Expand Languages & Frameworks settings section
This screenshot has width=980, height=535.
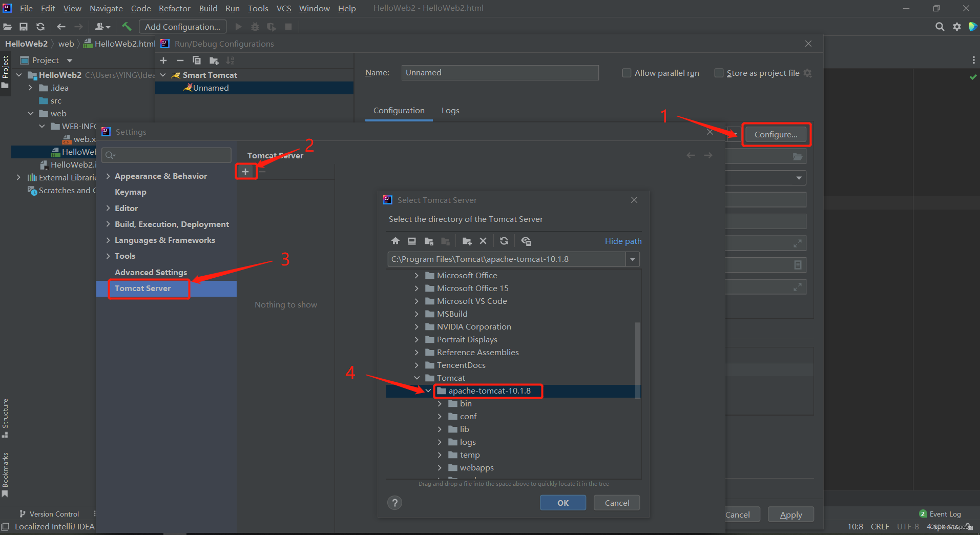[x=108, y=240]
